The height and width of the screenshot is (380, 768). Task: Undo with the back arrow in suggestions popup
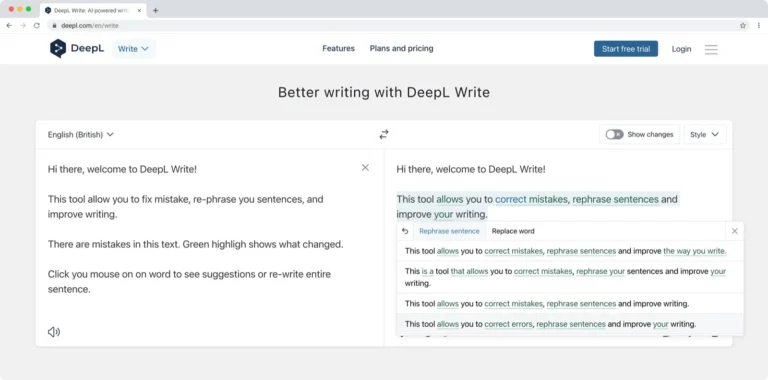click(x=405, y=231)
